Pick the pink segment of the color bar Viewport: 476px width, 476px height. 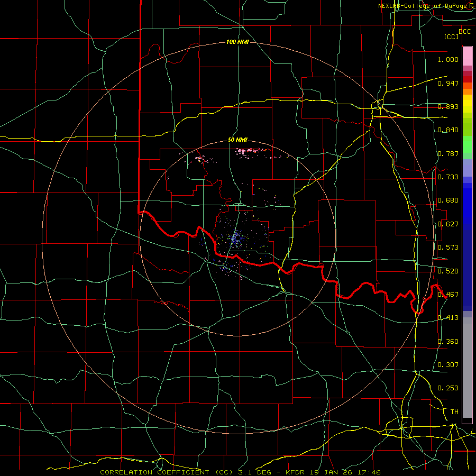(467, 57)
